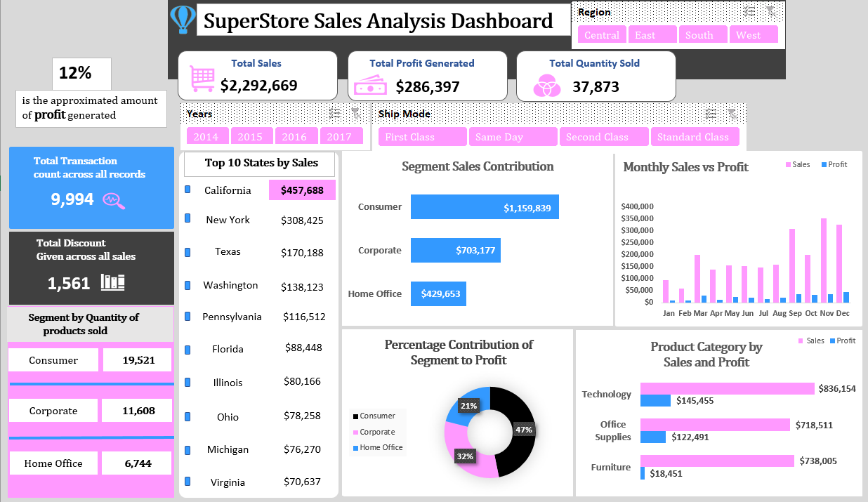
Task: Click the hot air balloon logo icon
Action: tap(183, 20)
